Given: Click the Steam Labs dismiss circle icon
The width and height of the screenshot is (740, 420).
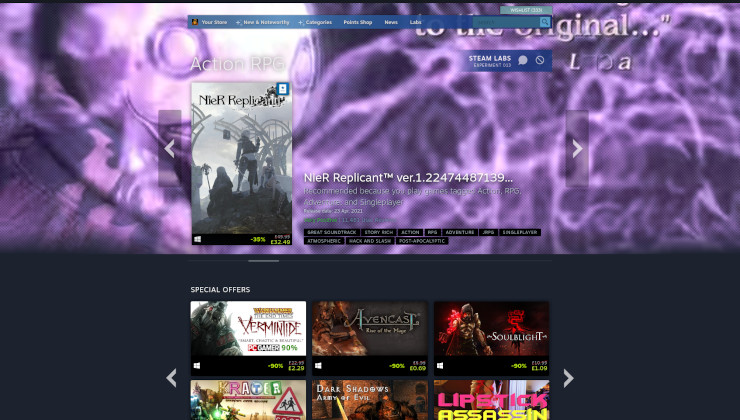Looking at the screenshot, I should point(540,60).
